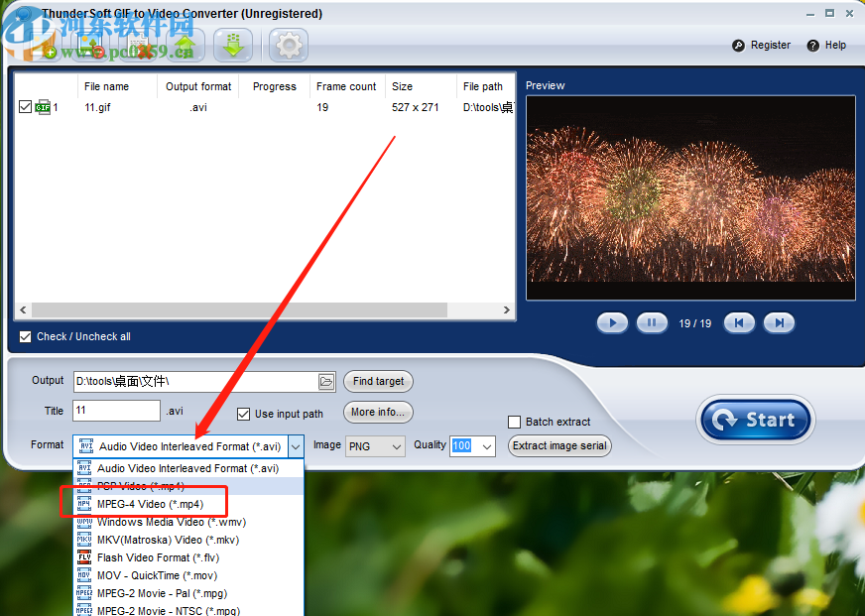The image size is (865, 616).
Task: Maximize the converter window
Action: 829,14
